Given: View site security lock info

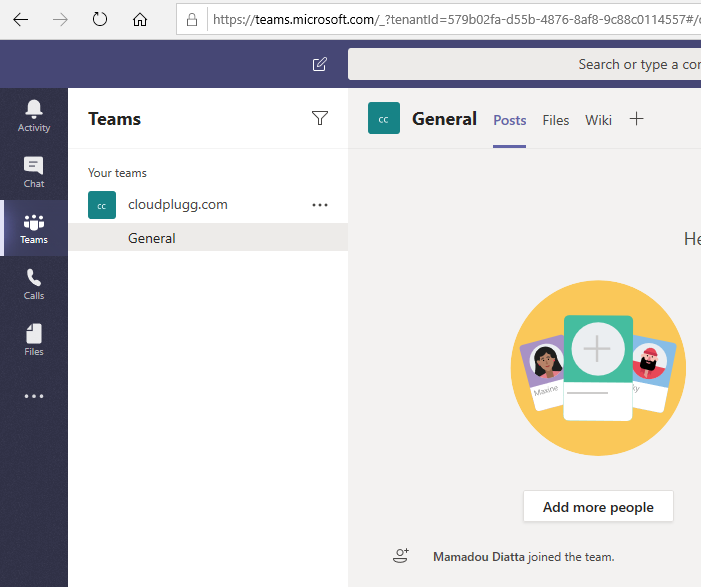Looking at the screenshot, I should (x=192, y=19).
